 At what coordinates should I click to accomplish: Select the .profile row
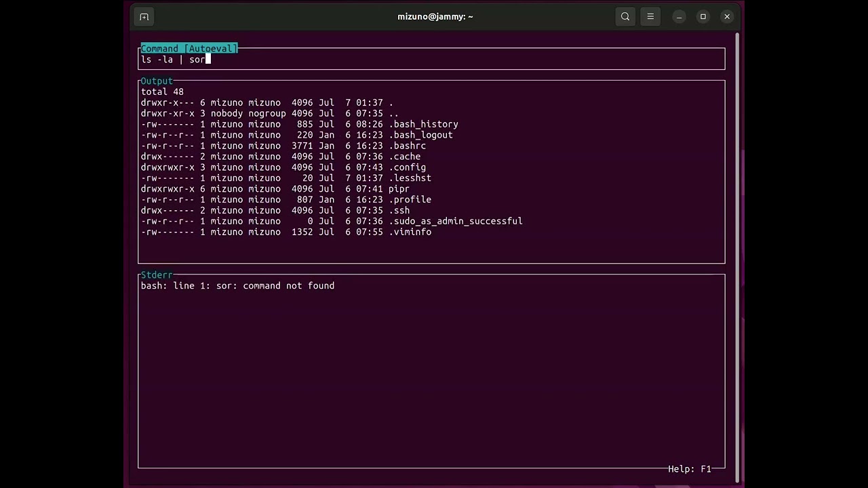[x=286, y=200]
